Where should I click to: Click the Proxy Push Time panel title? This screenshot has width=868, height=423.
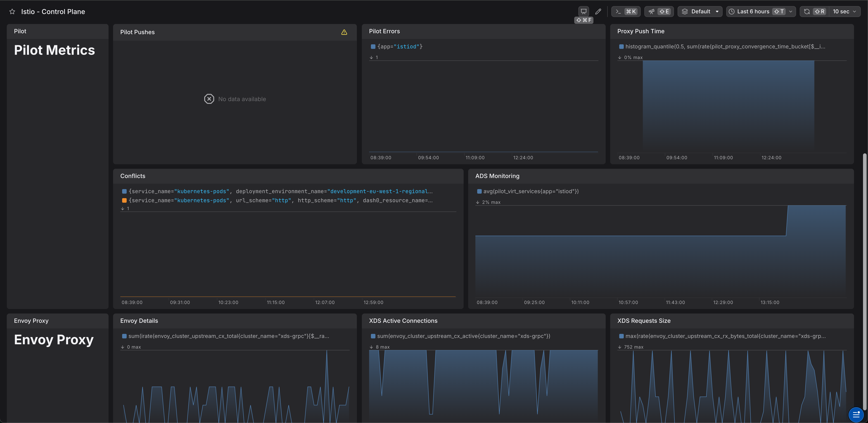point(640,31)
